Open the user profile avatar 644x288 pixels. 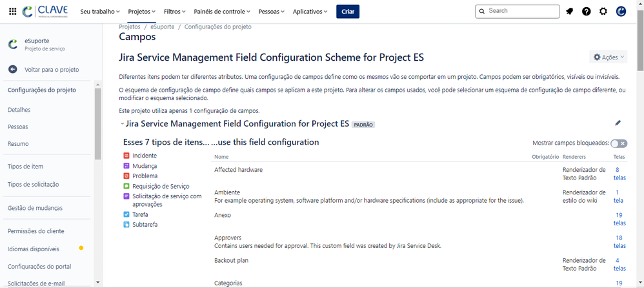click(621, 12)
